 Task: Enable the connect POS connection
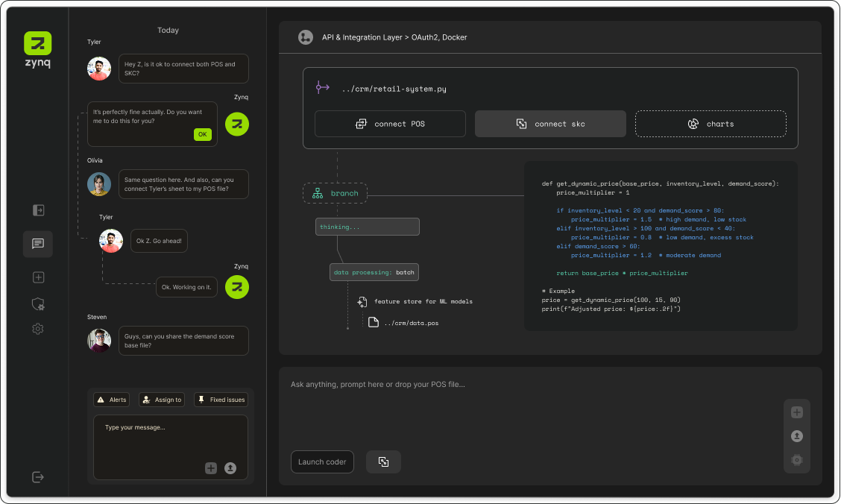tap(390, 123)
